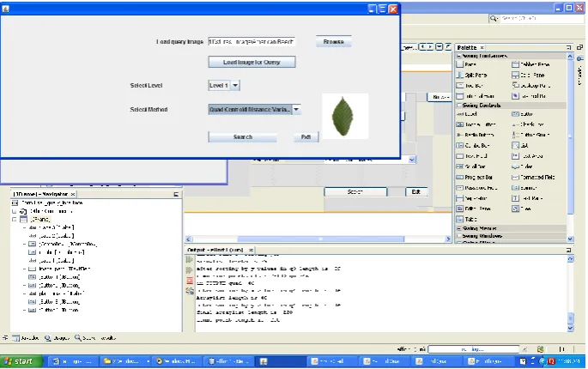Open the Select Level dropdown
This screenshot has width=588, height=369.
[235, 86]
